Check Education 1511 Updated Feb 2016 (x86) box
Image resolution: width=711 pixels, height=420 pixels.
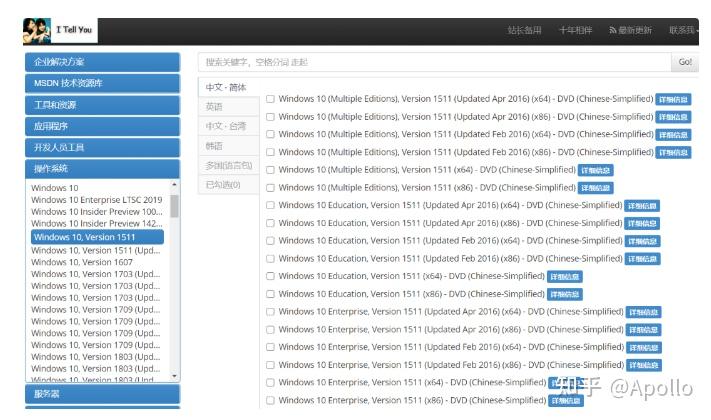coord(270,259)
